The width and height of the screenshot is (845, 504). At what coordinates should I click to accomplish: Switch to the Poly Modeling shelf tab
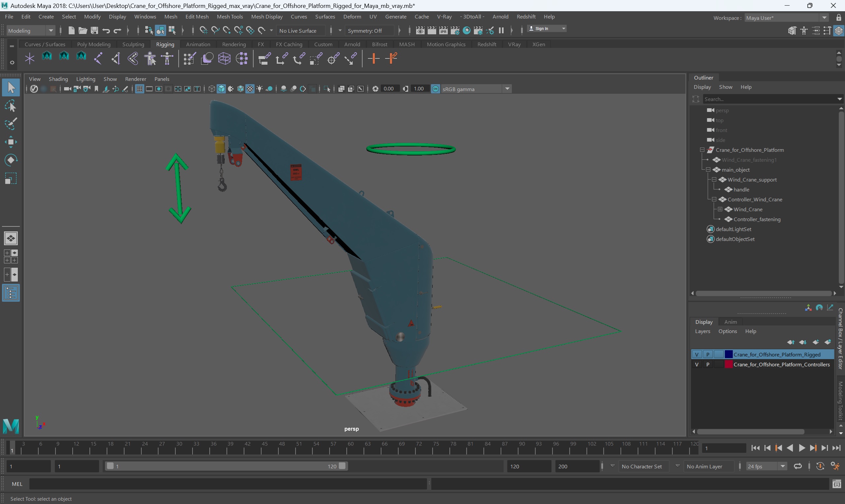pyautogui.click(x=94, y=44)
